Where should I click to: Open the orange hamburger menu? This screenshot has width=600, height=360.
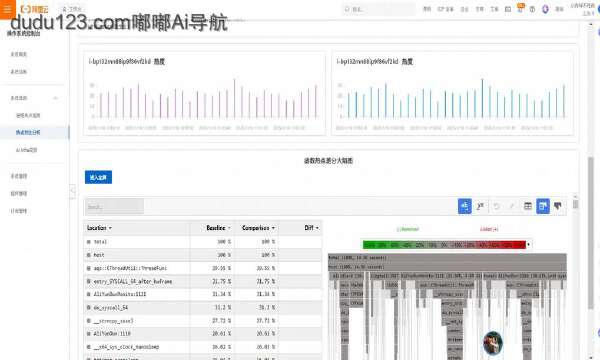7,9
